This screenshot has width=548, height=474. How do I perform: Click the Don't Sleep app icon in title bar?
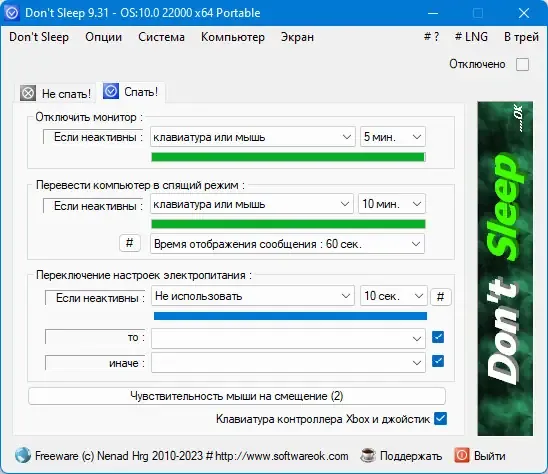pos(12,13)
